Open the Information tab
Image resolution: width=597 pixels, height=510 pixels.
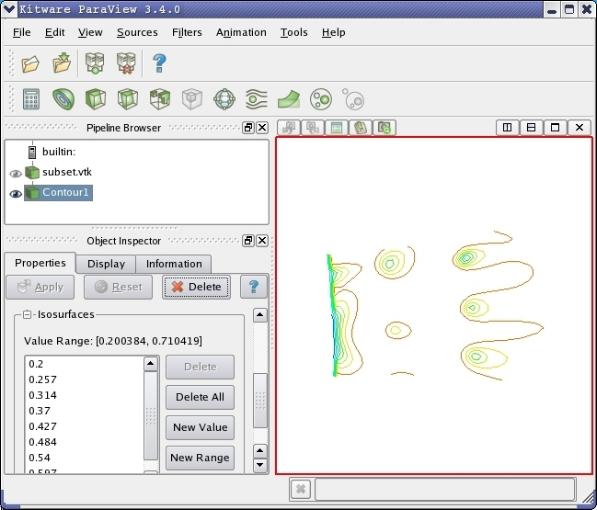tap(174, 264)
